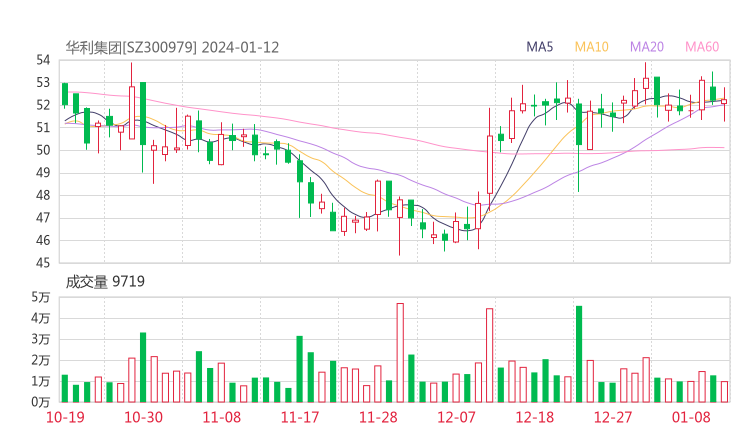Click the 48 price axis label
Viewport: 740px width, 440px height.
click(x=43, y=195)
